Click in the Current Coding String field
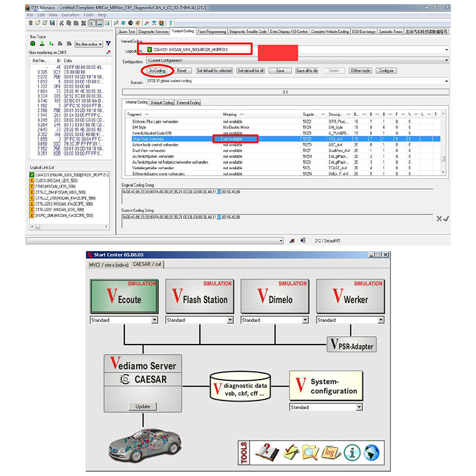Viewport: 476px width, 476px height. [x=277, y=221]
